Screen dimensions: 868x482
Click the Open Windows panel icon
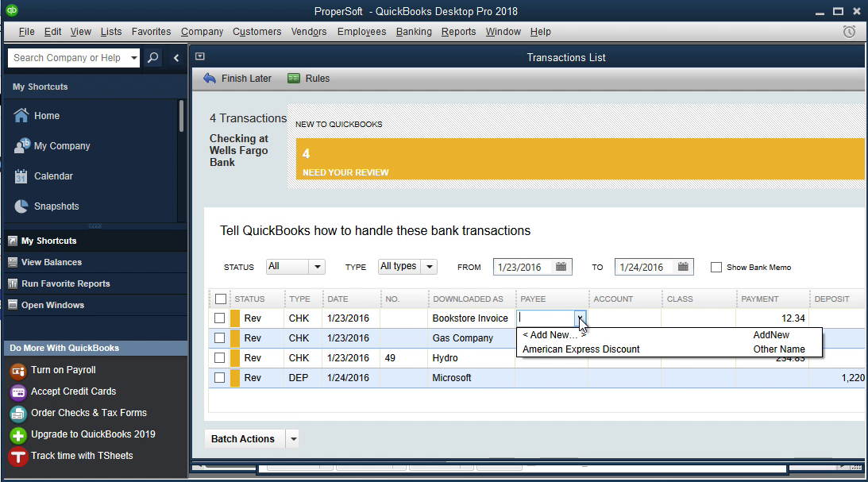coord(13,305)
